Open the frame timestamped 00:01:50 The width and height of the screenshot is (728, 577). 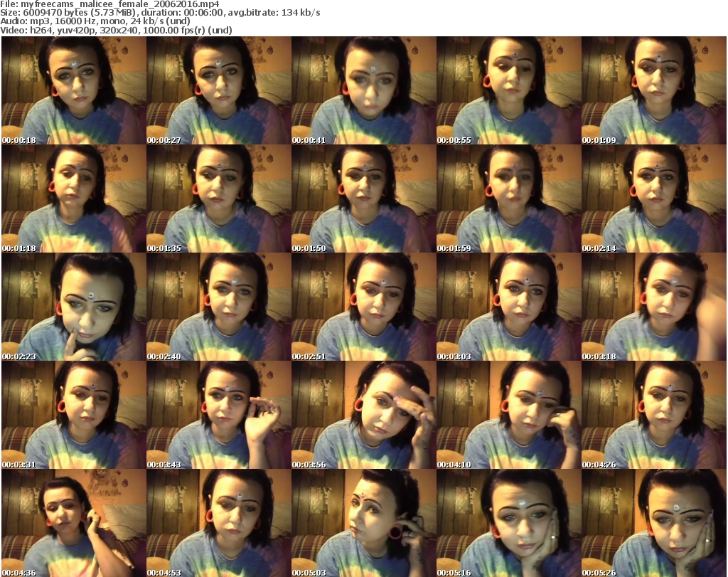(363, 198)
